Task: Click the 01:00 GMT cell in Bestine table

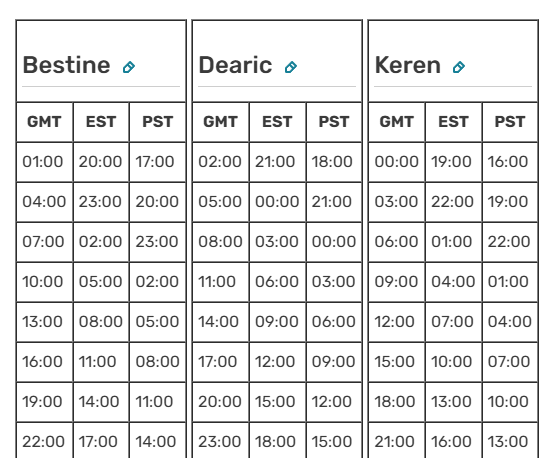Action: click(x=44, y=162)
